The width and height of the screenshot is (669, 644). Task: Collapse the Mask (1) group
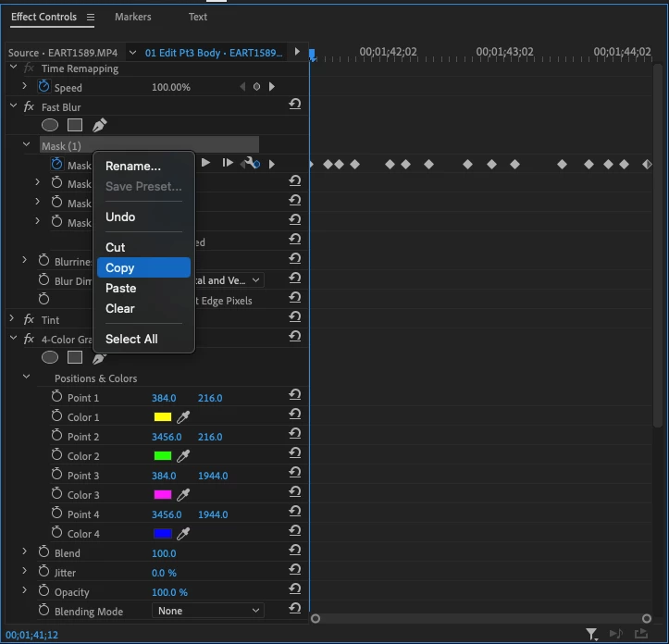(x=27, y=144)
